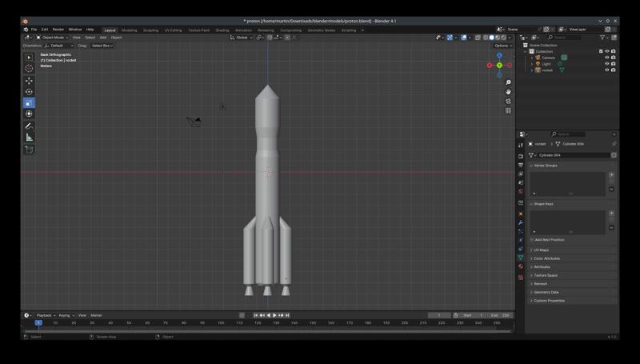
Task: Switch to the Modeling workspace tab
Action: 129,30
